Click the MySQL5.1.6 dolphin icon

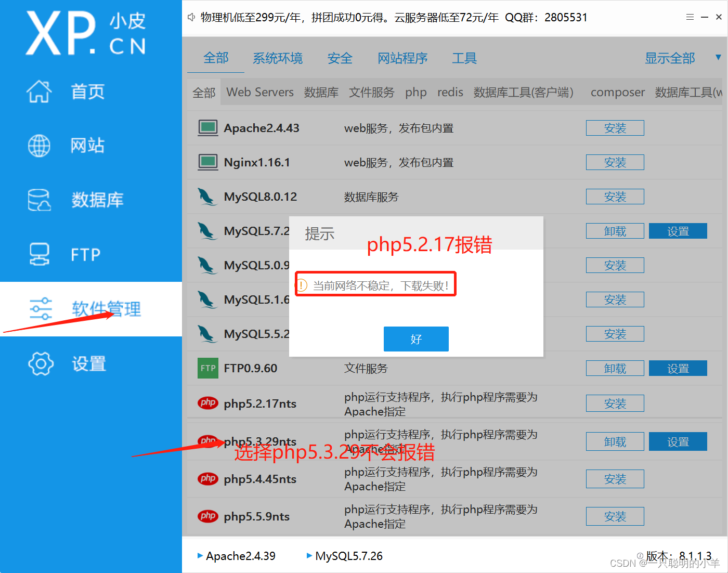tap(207, 299)
